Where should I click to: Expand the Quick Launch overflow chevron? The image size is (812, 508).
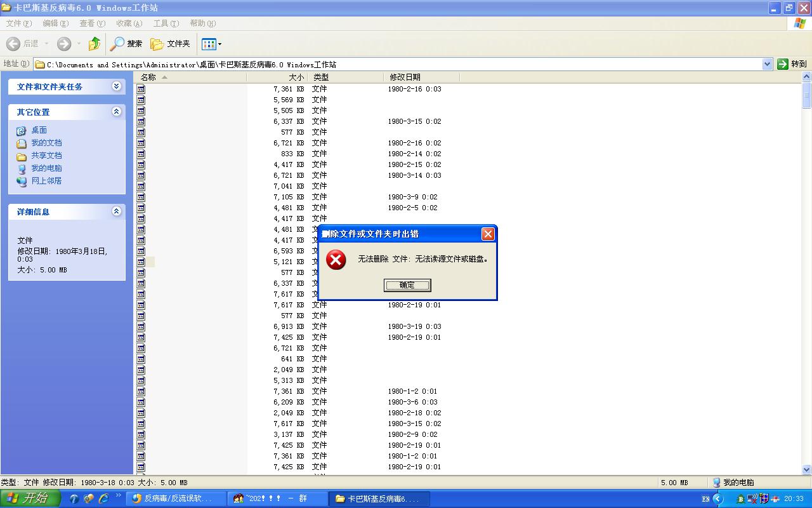[x=118, y=495]
